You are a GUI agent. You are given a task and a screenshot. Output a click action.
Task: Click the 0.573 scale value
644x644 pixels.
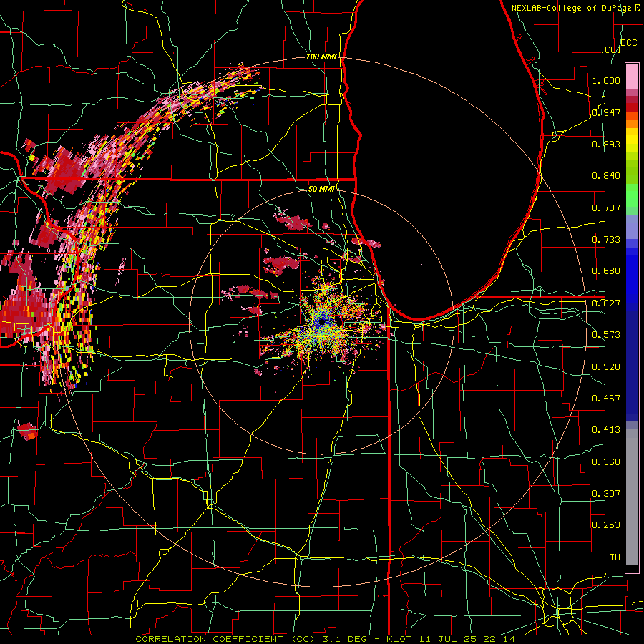[x=606, y=335]
